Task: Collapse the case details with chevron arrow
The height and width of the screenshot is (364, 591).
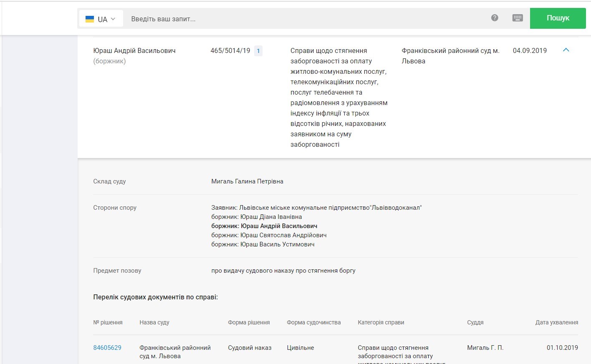Action: pos(566,50)
